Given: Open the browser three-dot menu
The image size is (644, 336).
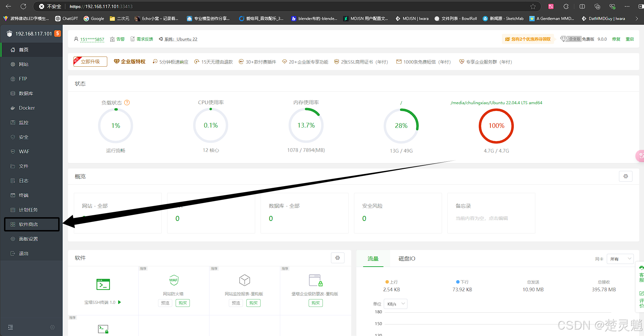Looking at the screenshot, I should pos(627,6).
